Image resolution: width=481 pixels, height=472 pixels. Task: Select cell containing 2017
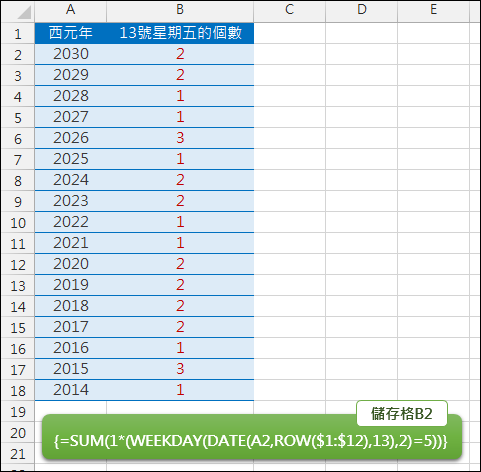click(x=70, y=327)
